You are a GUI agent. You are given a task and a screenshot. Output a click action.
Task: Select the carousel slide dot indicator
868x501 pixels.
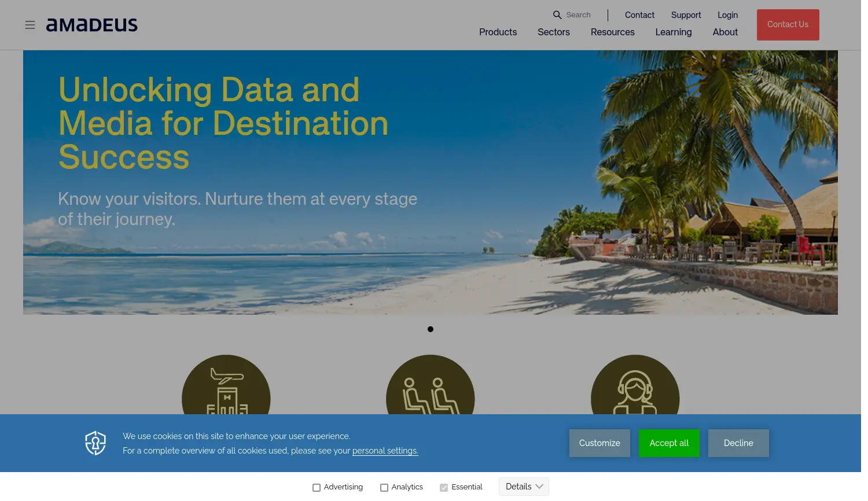point(431,329)
